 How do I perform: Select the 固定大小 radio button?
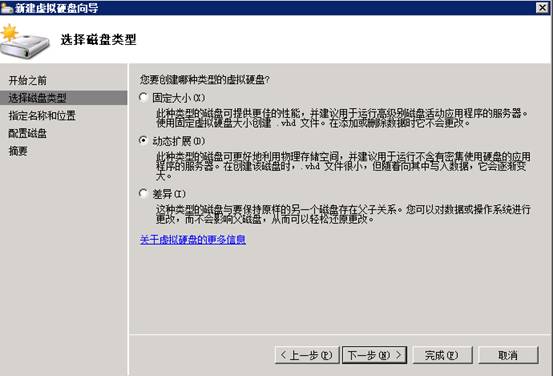pyautogui.click(x=143, y=97)
